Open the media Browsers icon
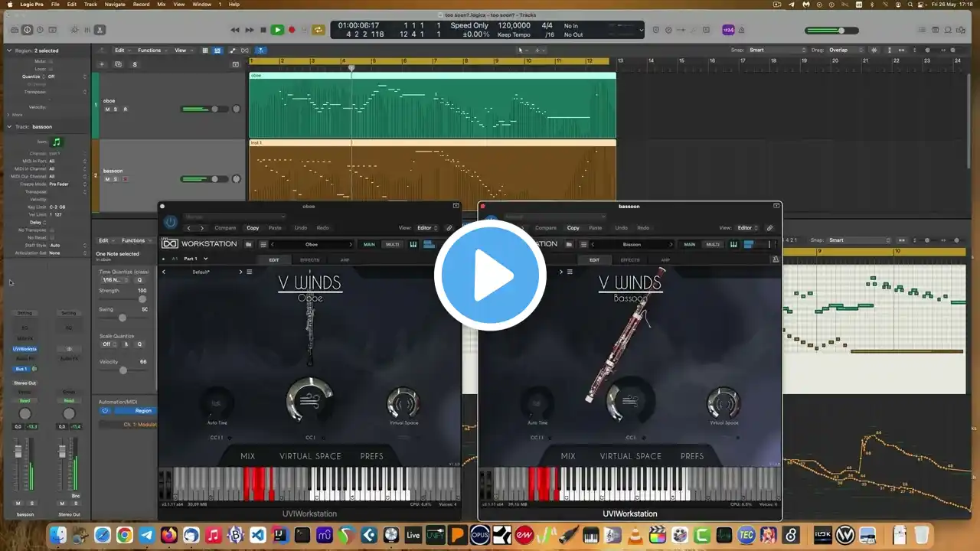The image size is (980, 551). [962, 30]
